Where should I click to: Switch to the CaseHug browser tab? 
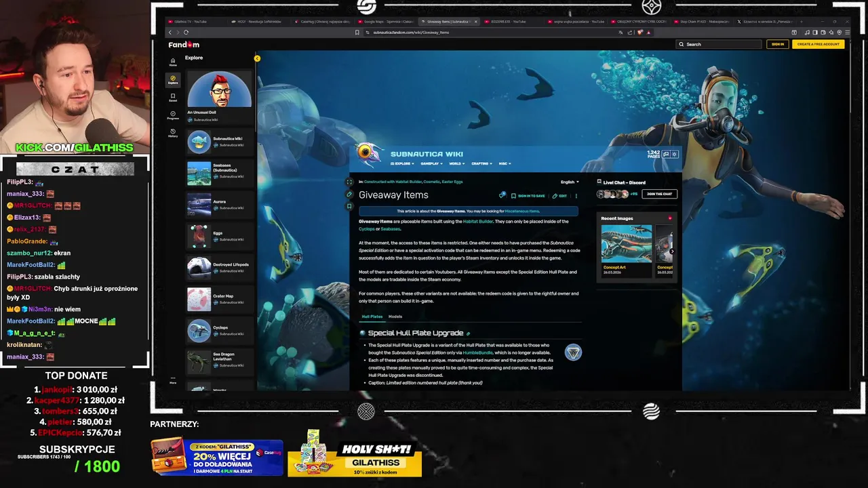pos(323,22)
